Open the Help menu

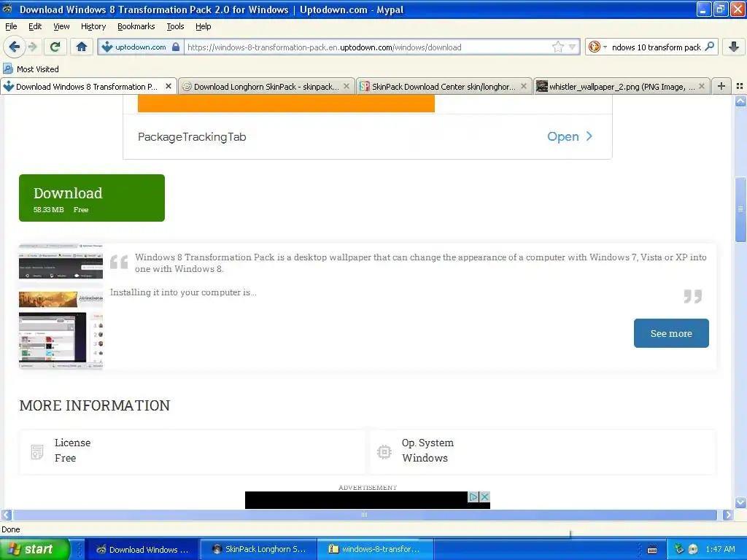coord(204,26)
